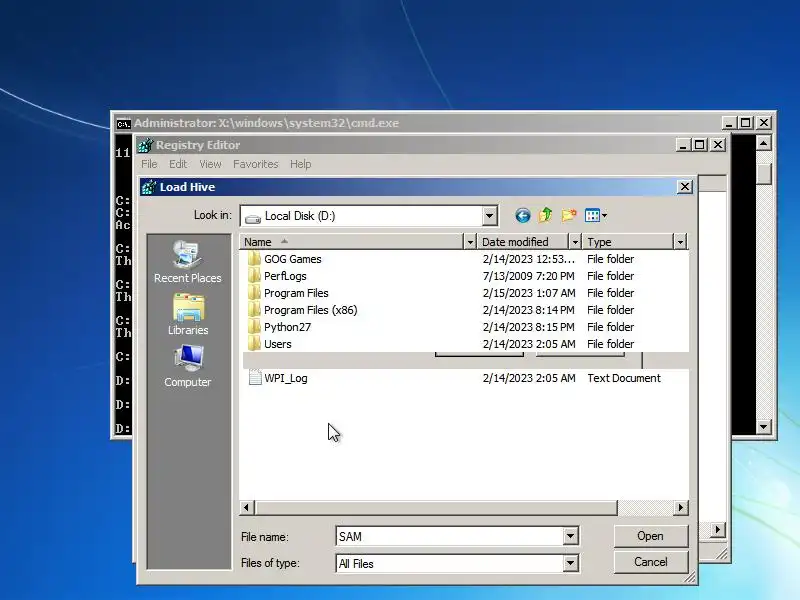This screenshot has height=600, width=800.
Task: Click Text Document type cell
Action: (x=623, y=378)
